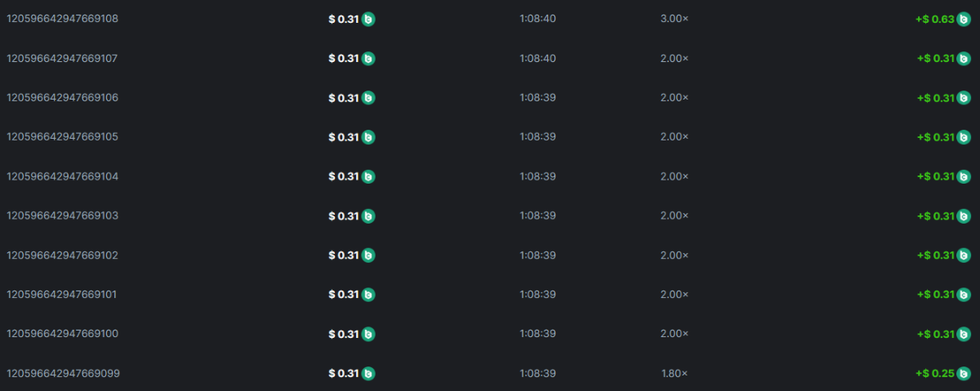Screen dimensions: 980x391
Task: Open bet ID 120596642947669108
Action: tap(62, 19)
